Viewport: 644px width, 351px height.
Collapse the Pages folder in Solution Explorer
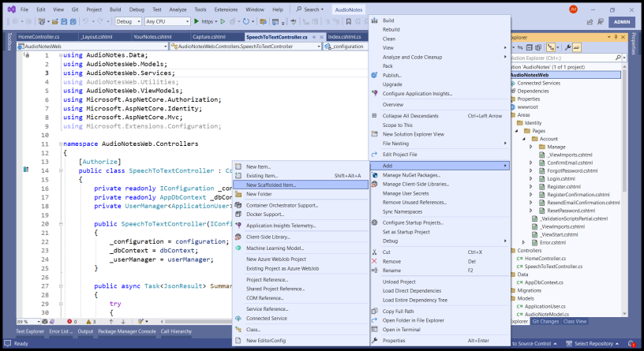tap(516, 131)
